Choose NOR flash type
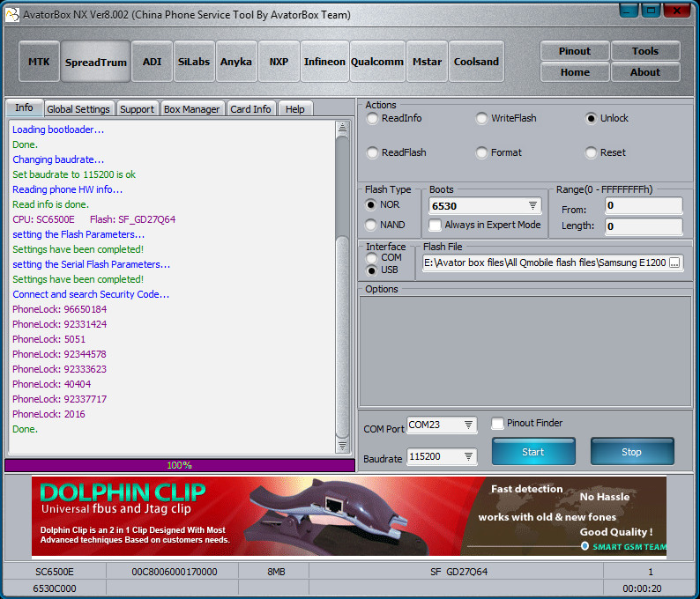700x599 pixels. 382,204
